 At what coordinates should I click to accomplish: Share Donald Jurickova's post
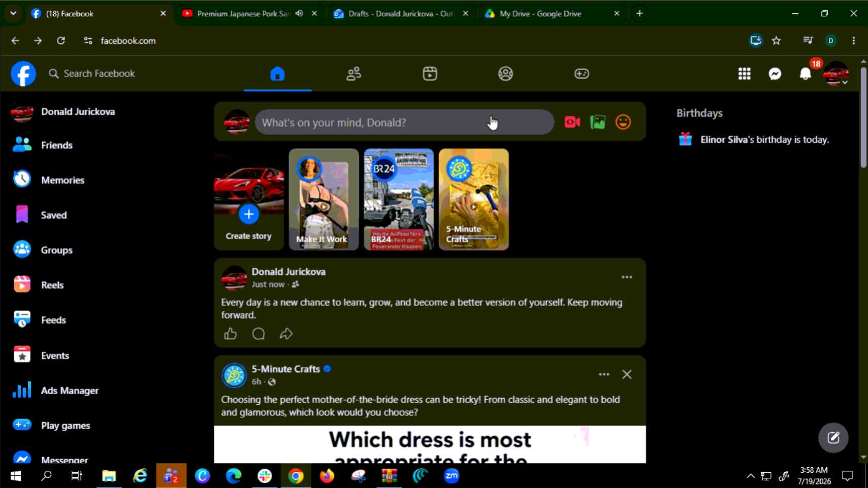pyautogui.click(x=286, y=334)
